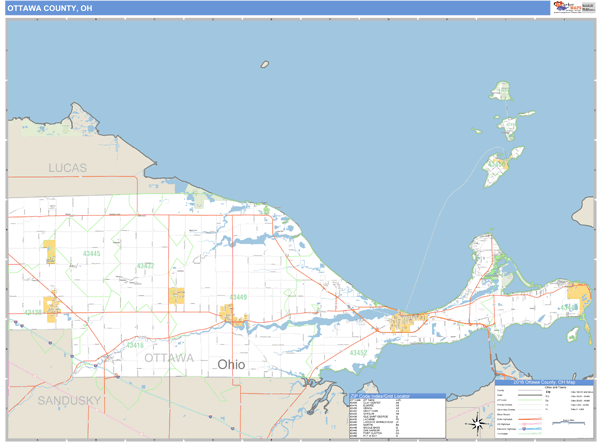Click the SANDUSKY county label

click(x=70, y=400)
